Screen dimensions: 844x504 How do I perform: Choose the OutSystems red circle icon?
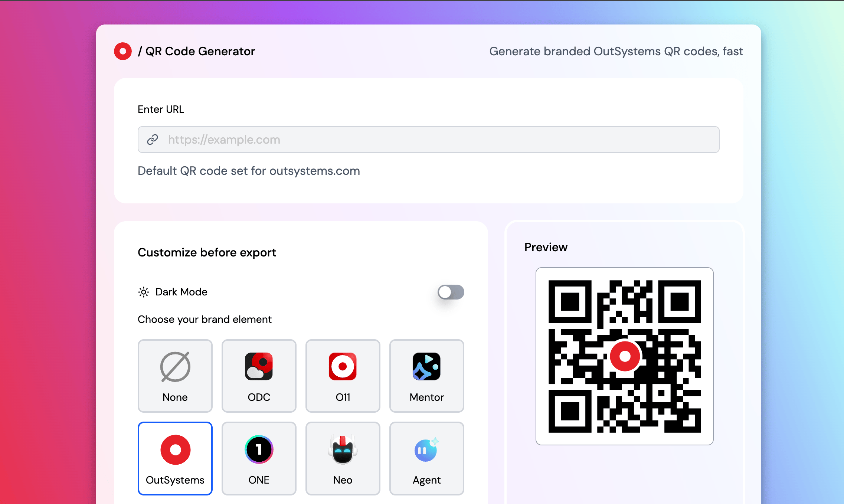tap(175, 450)
